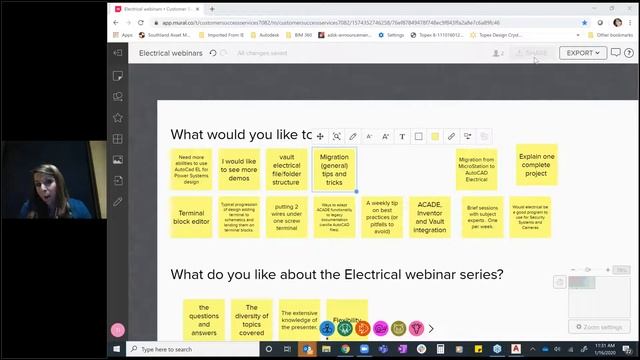Screen dimensions: 640x360
Task: Select the 'the questions and answers' sticky note
Action: pos(204,320)
